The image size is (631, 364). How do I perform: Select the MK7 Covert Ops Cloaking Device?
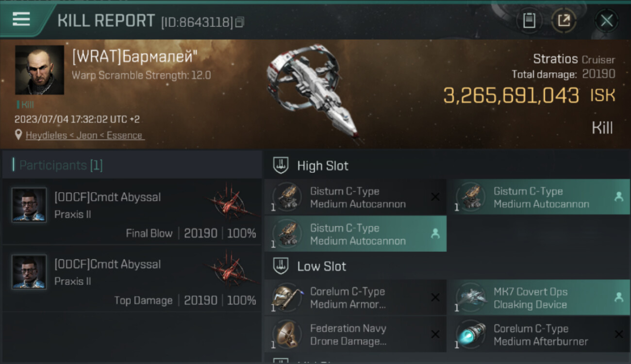click(538, 298)
